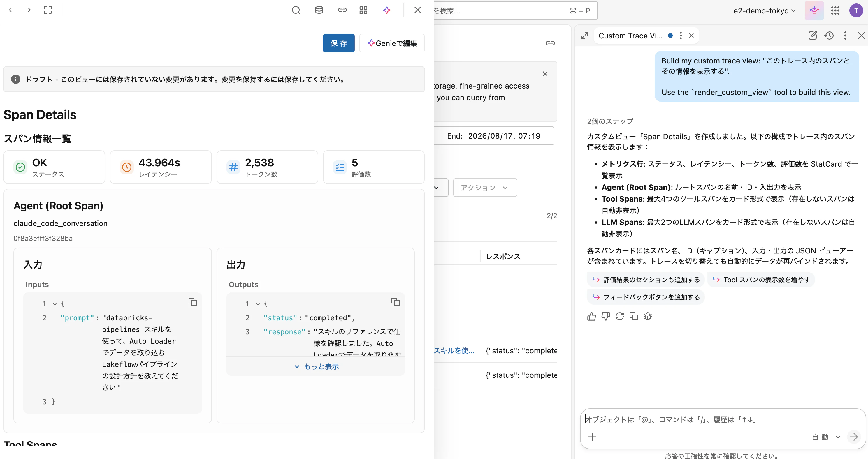
Task: Open the grid layout view icon
Action: click(x=363, y=10)
